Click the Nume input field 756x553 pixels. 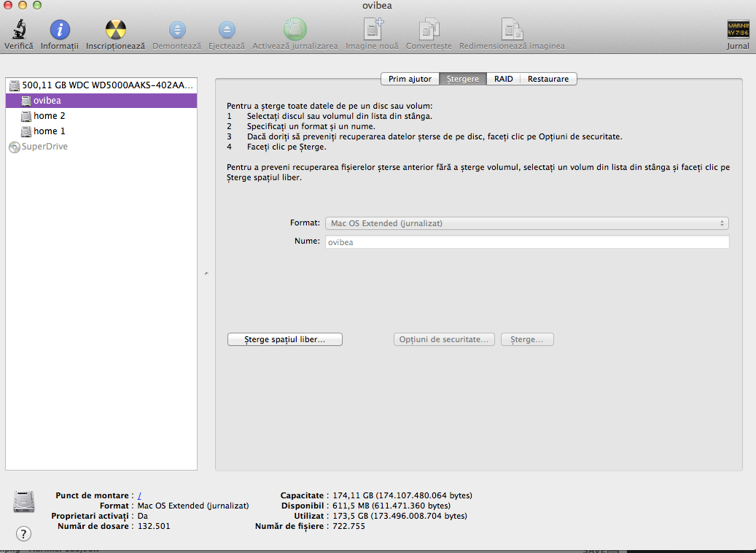(x=527, y=241)
